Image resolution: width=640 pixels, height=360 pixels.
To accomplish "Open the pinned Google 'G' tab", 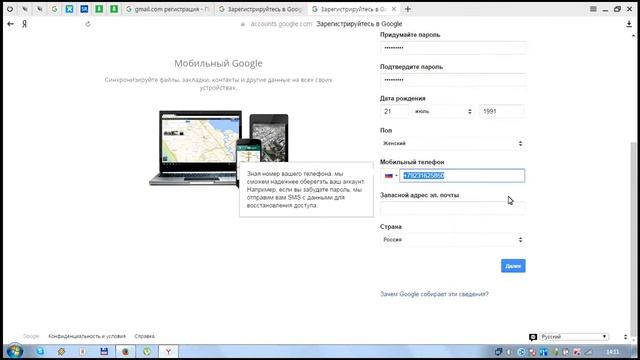I will point(54,9).
